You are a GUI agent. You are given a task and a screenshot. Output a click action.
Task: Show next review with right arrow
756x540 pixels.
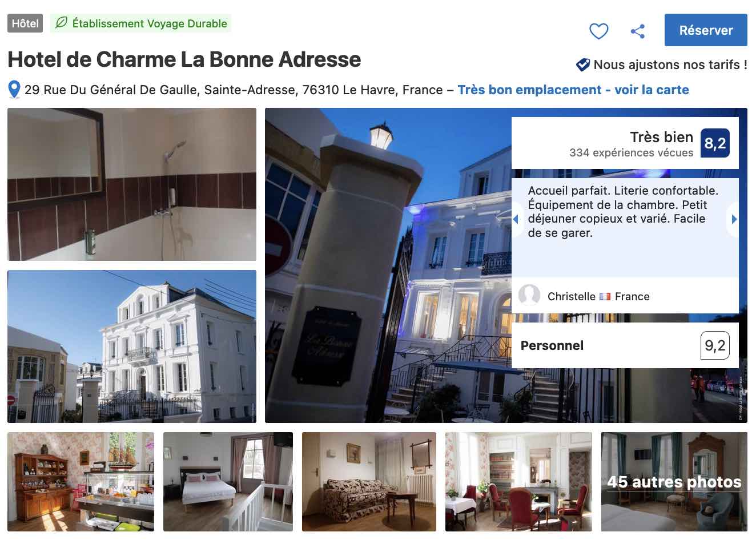[x=734, y=219]
